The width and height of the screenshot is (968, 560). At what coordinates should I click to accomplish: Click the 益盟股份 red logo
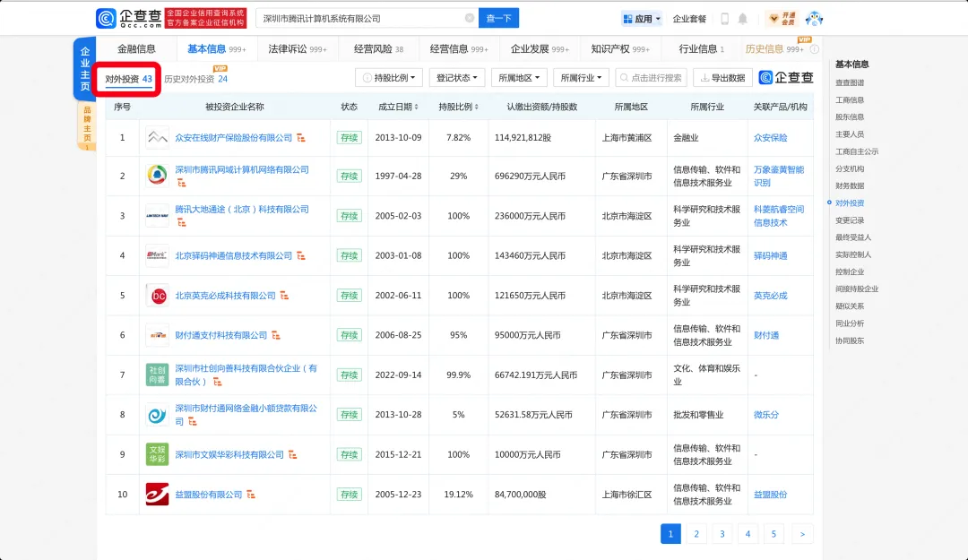[157, 495]
